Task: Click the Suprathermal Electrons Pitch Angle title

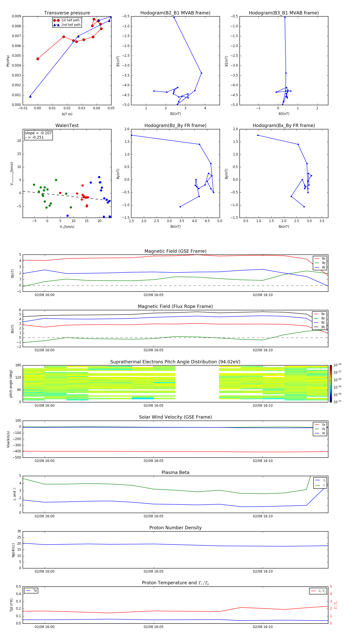Action: pos(175,362)
